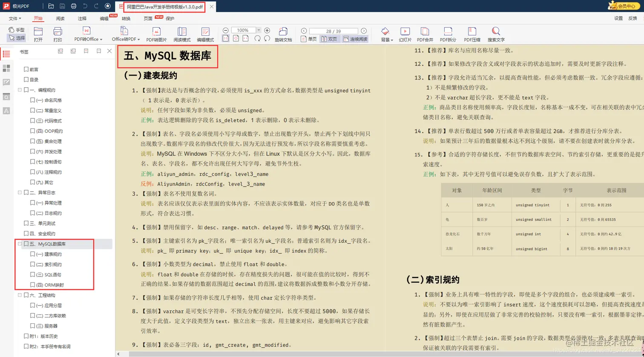Open the 阅读 ribbon tab
This screenshot has height=357, width=644.
tap(60, 18)
